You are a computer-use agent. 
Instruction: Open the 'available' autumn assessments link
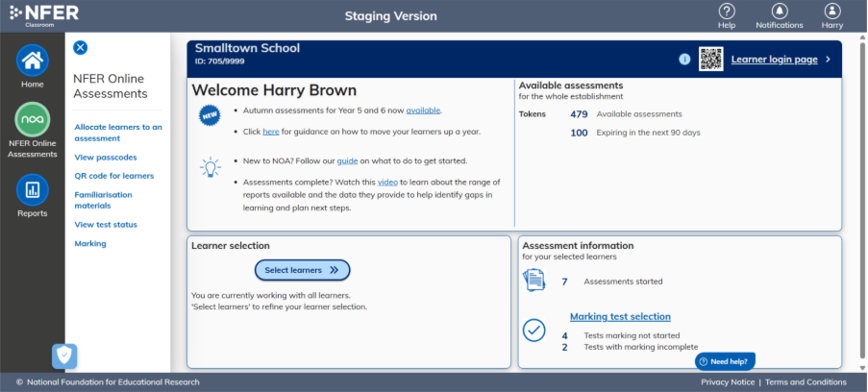pyautogui.click(x=424, y=110)
